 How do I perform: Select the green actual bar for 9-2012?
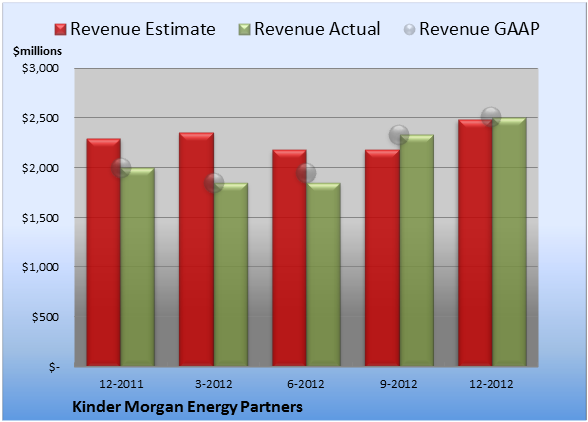(x=417, y=250)
